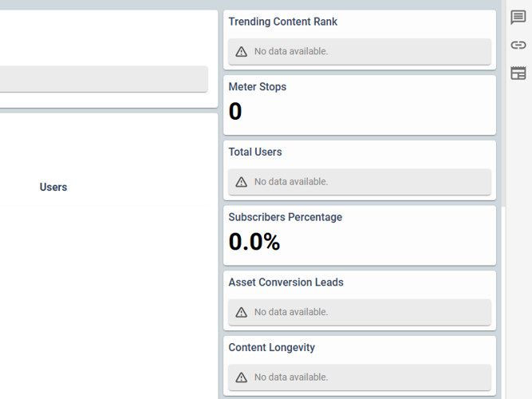Click the Content Longevity heading

tap(271, 347)
